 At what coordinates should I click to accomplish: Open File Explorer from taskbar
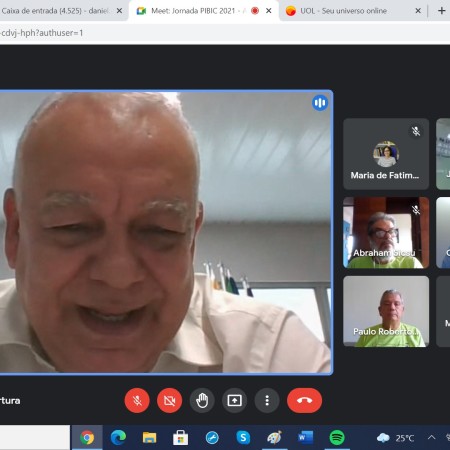[x=149, y=437]
